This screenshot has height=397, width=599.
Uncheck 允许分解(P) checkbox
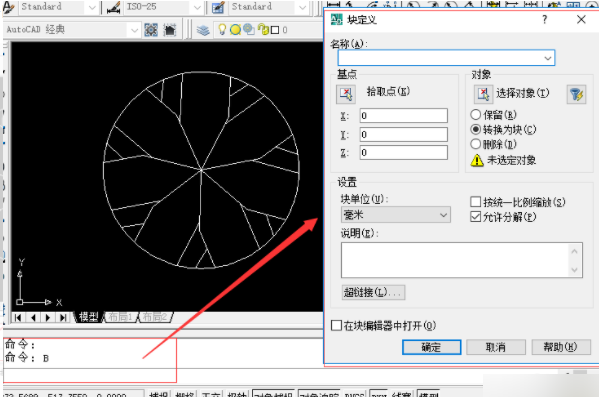pos(476,217)
